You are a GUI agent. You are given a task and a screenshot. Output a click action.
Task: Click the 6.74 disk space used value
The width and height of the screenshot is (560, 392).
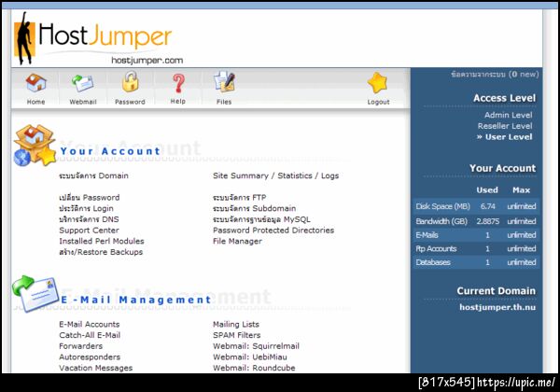pos(487,206)
